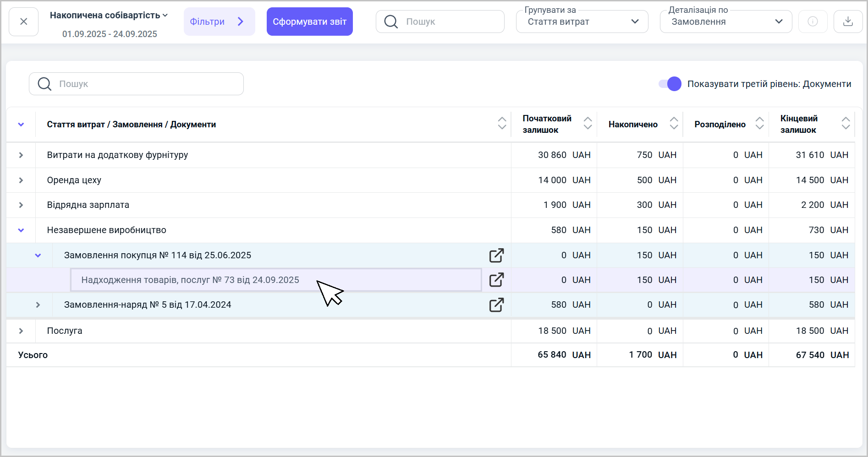Screen dimensions: 868x457
Task: Open the Деталізація по dropdown
Action: point(725,22)
